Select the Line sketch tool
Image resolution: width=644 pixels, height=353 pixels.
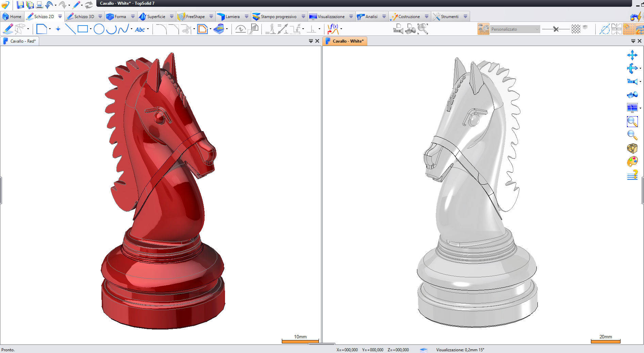(70, 29)
